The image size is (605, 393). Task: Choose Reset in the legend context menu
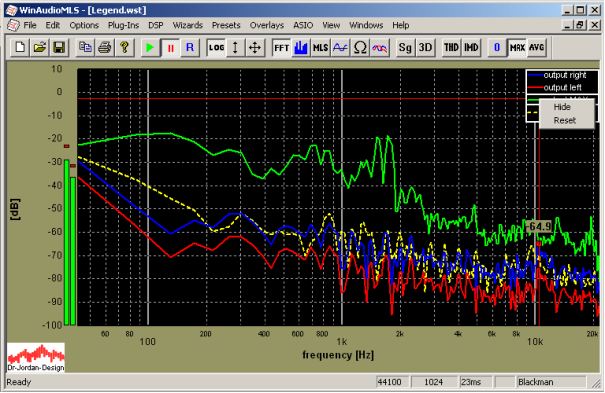(564, 120)
